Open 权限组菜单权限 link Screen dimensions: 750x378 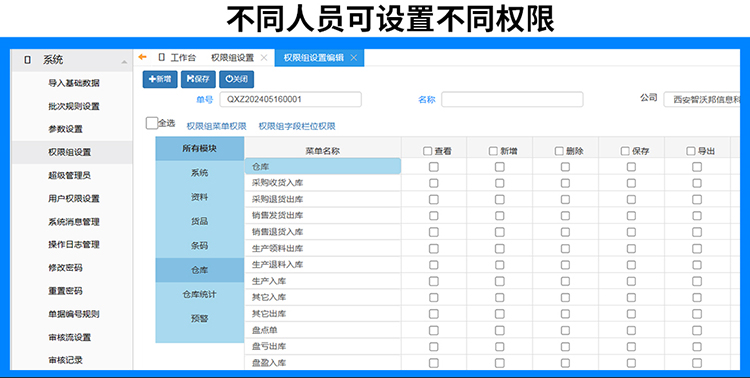point(216,126)
